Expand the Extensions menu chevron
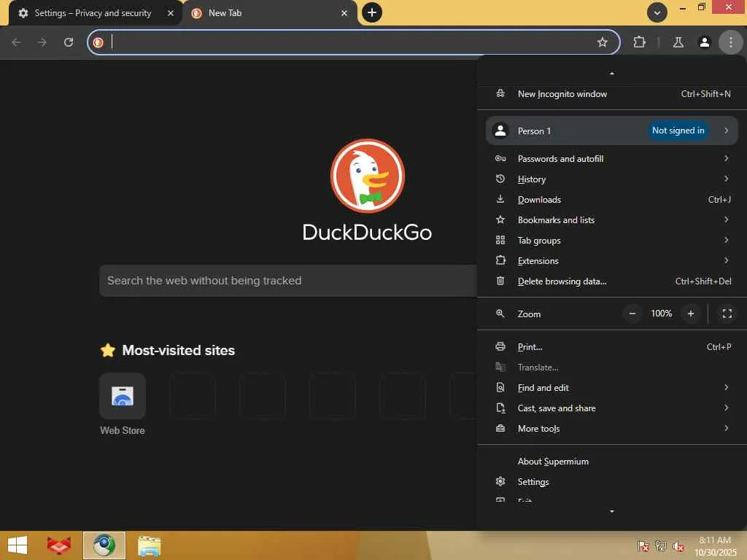 [726, 260]
